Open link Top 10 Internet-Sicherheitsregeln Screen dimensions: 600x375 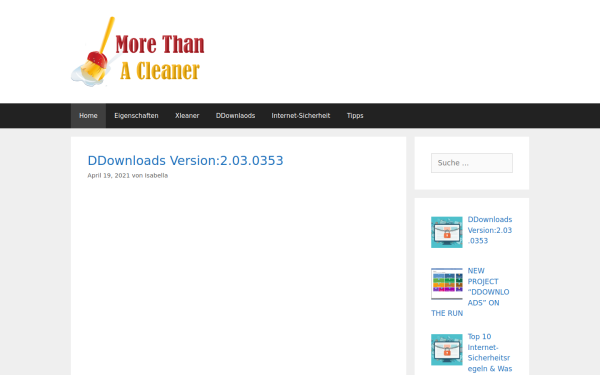click(x=489, y=353)
